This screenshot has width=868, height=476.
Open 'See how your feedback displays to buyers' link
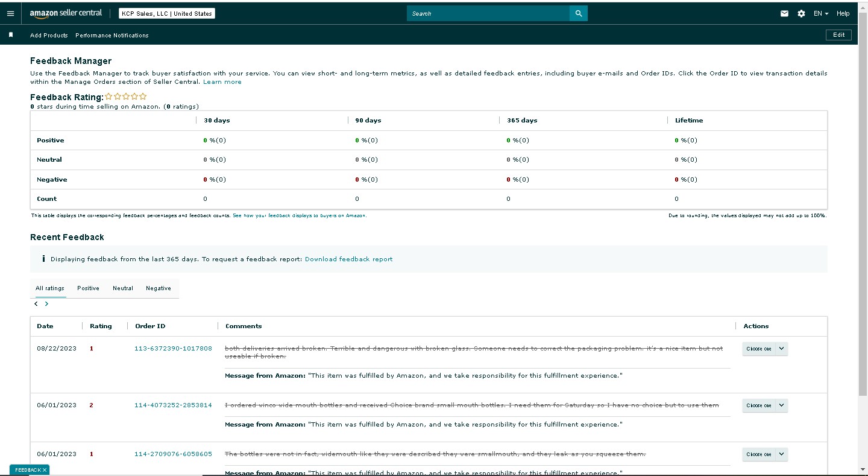[300, 215]
